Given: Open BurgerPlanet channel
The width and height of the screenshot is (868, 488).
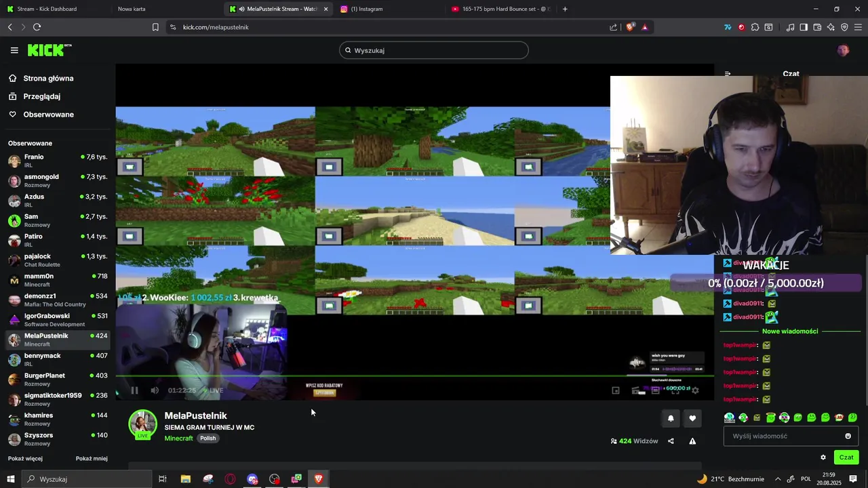Looking at the screenshot, I should 58,380.
